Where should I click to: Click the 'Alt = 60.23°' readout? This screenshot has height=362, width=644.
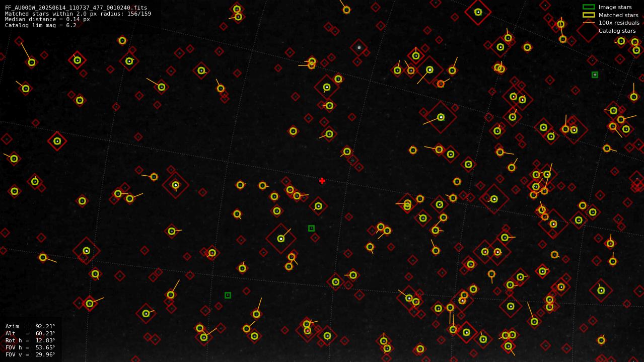30,333
